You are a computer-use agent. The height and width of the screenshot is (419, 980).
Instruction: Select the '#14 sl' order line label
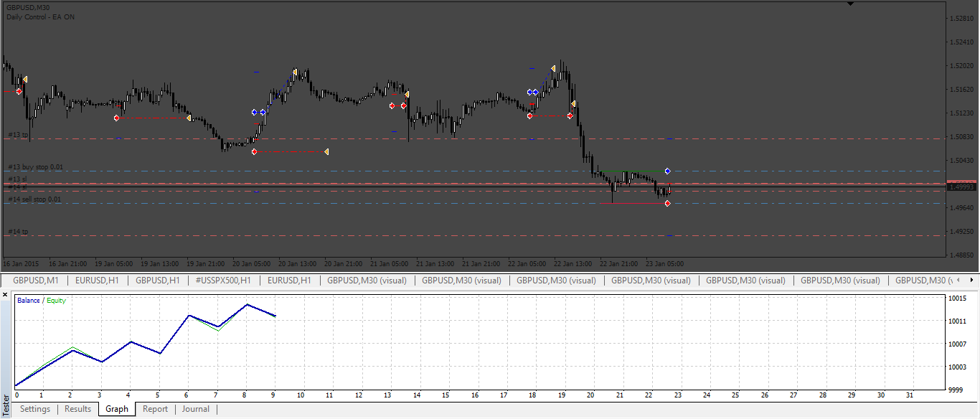[17, 187]
